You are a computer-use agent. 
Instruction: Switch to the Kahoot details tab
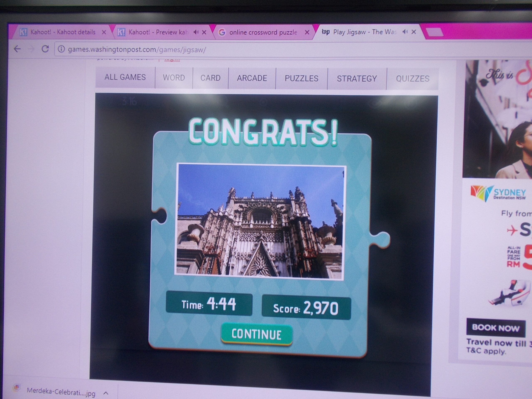click(x=63, y=32)
